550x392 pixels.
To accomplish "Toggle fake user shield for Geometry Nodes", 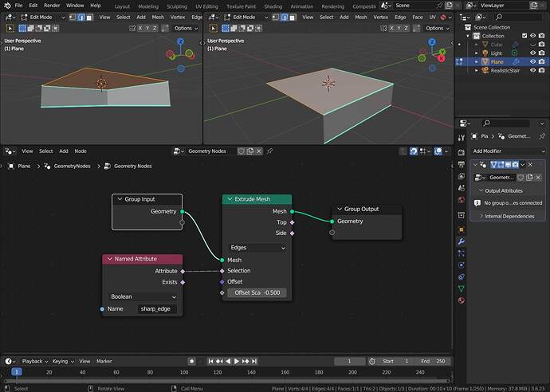I will point(242,151).
